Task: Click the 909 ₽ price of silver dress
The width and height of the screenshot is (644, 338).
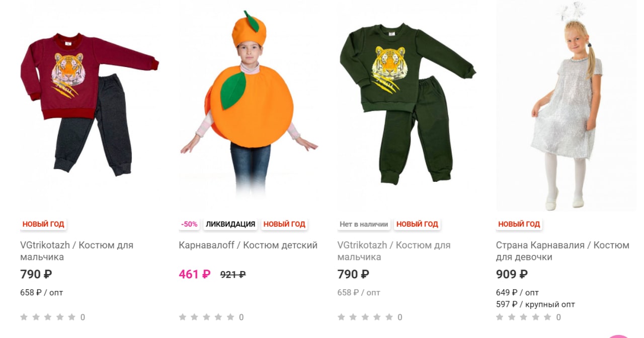Action: click(512, 275)
